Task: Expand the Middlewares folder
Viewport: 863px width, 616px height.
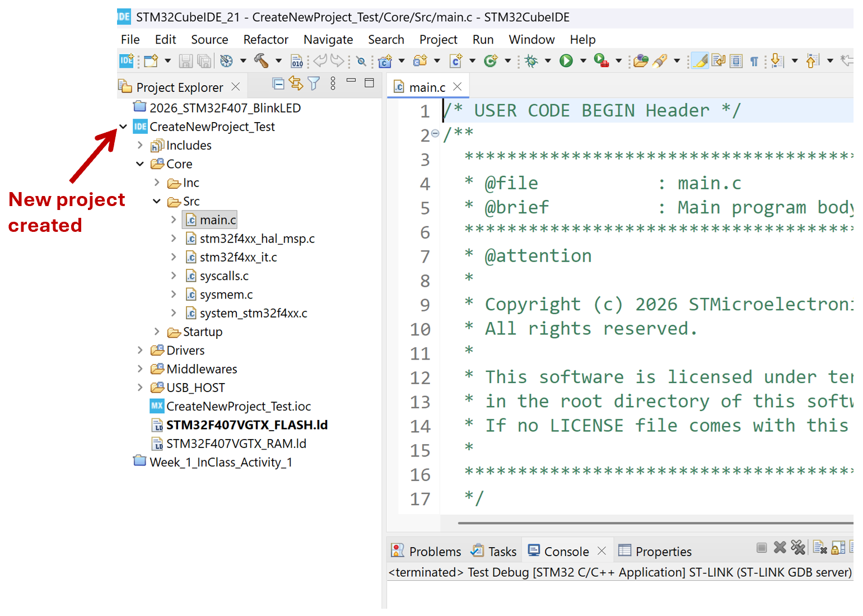Action: click(140, 368)
